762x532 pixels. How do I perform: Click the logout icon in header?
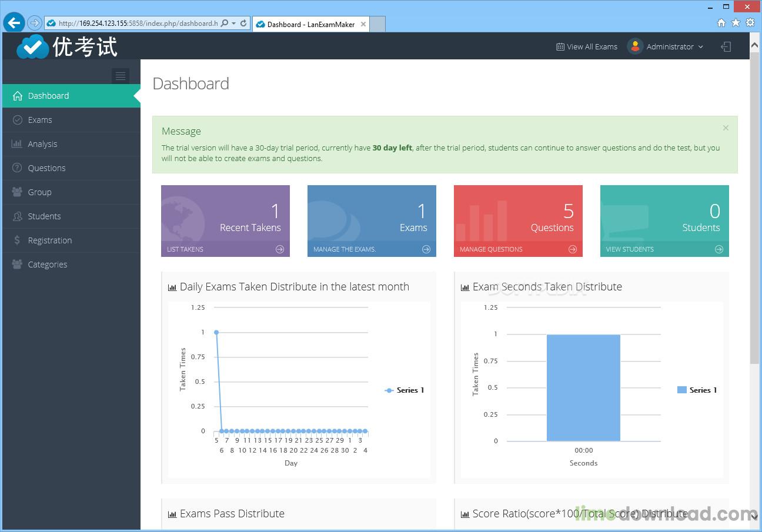click(726, 47)
